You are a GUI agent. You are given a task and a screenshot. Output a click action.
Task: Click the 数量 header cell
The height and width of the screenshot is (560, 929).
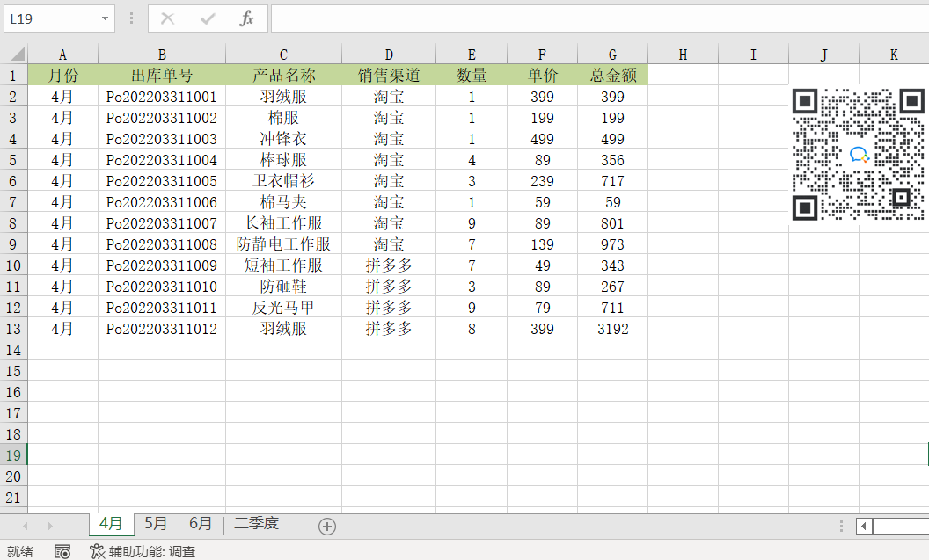[472, 76]
